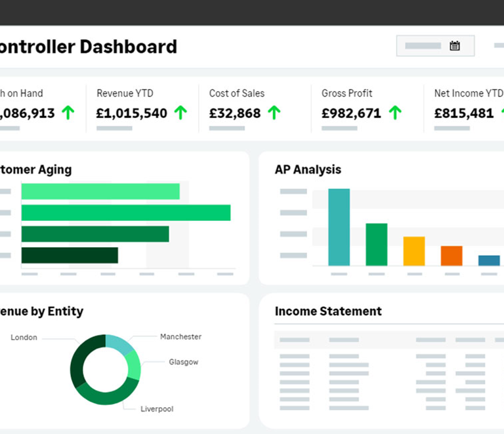Click the blue AP Analysis bar

pos(489,261)
